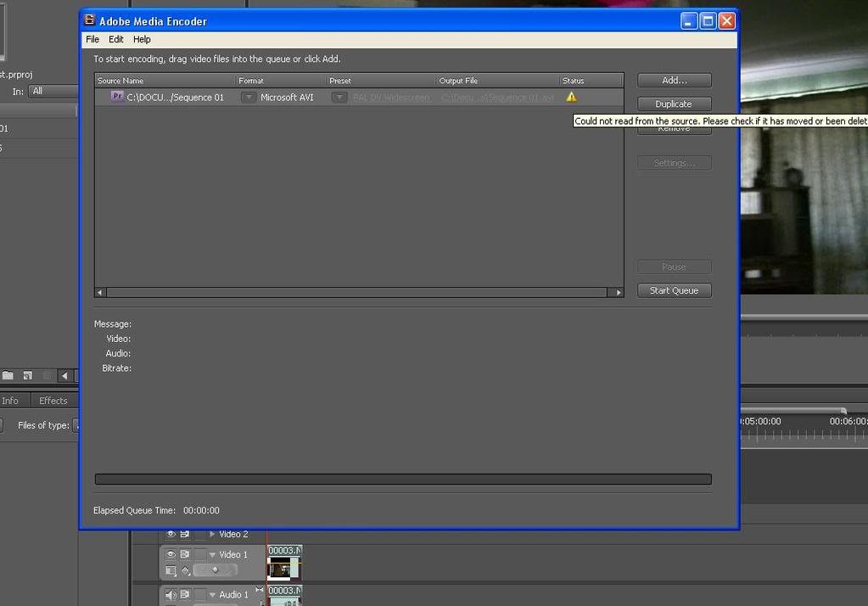Click the left arrow icon above the Info tab
Viewport: 868px width, 606px height.
(x=64, y=376)
